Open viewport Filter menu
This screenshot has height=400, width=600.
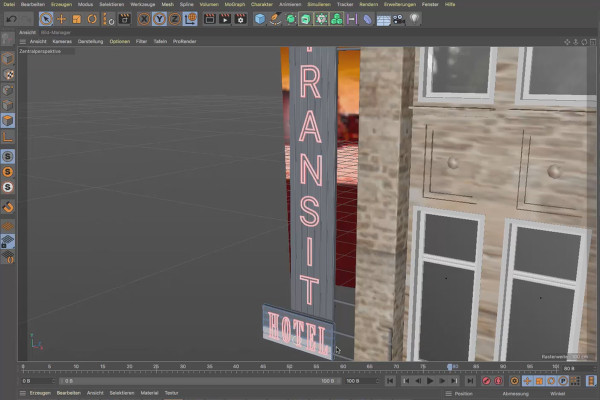[x=141, y=41]
